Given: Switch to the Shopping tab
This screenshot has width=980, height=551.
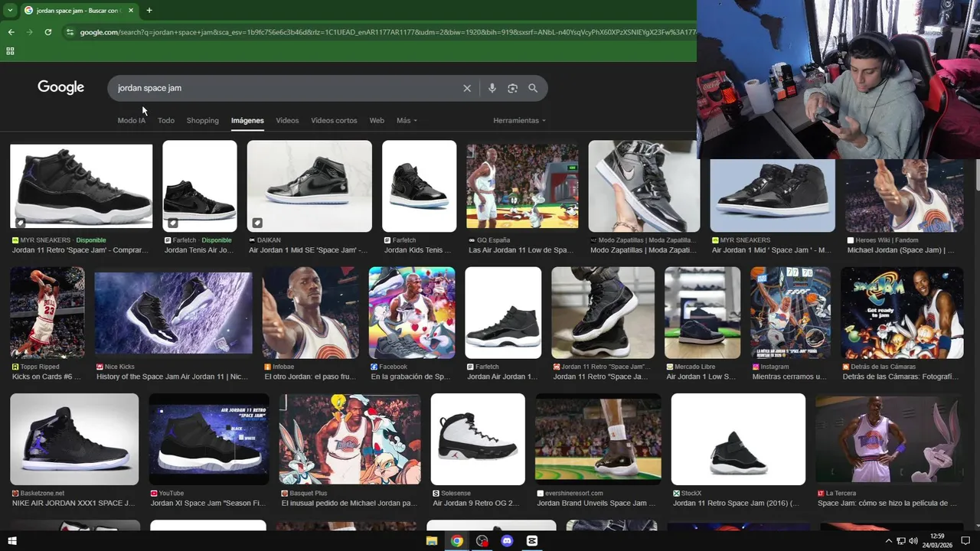Looking at the screenshot, I should [x=203, y=120].
